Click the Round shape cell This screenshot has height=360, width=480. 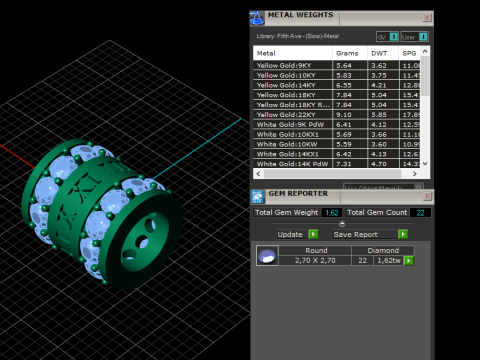tap(316, 251)
